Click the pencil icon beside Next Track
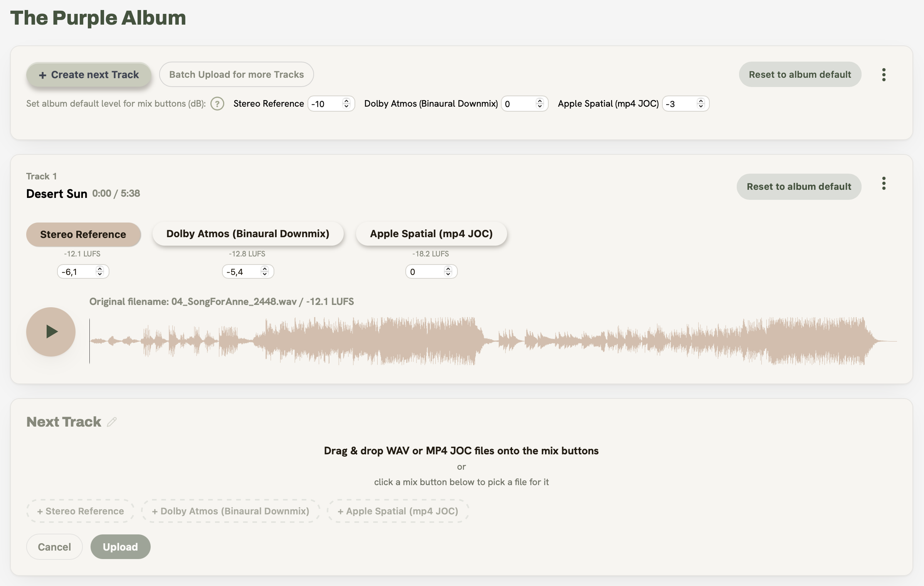This screenshot has width=924, height=586. pos(112,422)
